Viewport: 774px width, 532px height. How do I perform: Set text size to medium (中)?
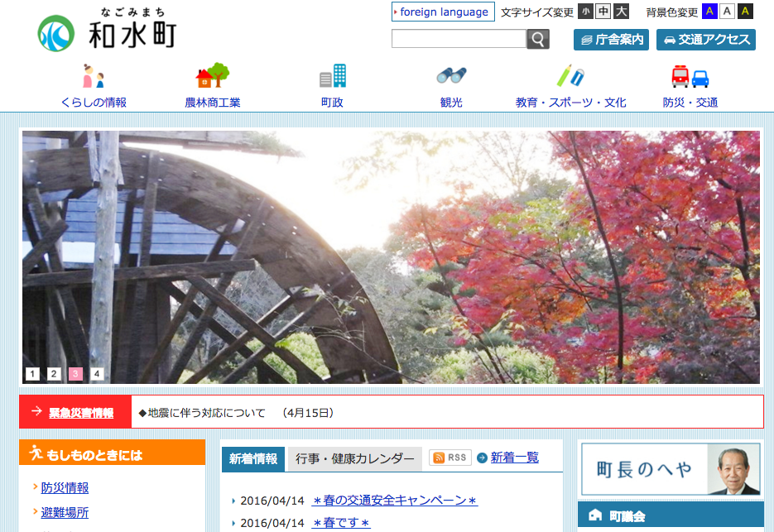(x=603, y=11)
